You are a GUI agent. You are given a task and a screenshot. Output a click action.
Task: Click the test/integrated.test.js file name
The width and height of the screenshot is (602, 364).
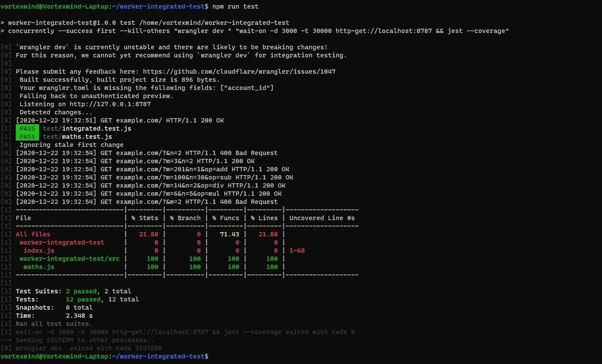click(x=87, y=128)
